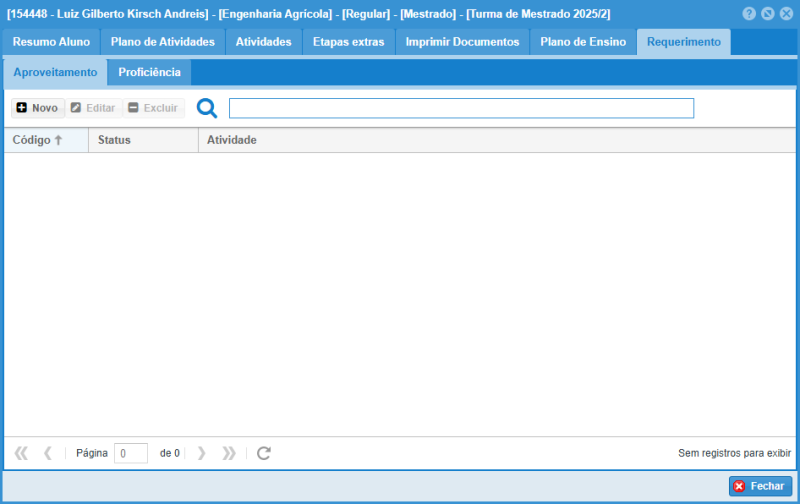The width and height of the screenshot is (800, 504).
Task: Click the help question mark icon
Action: pos(749,14)
